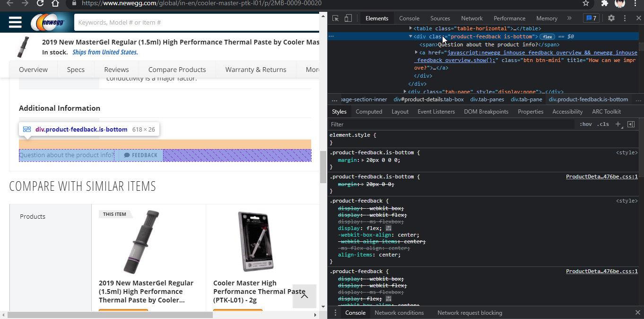Bookmark this page with the star icon

[586, 3]
